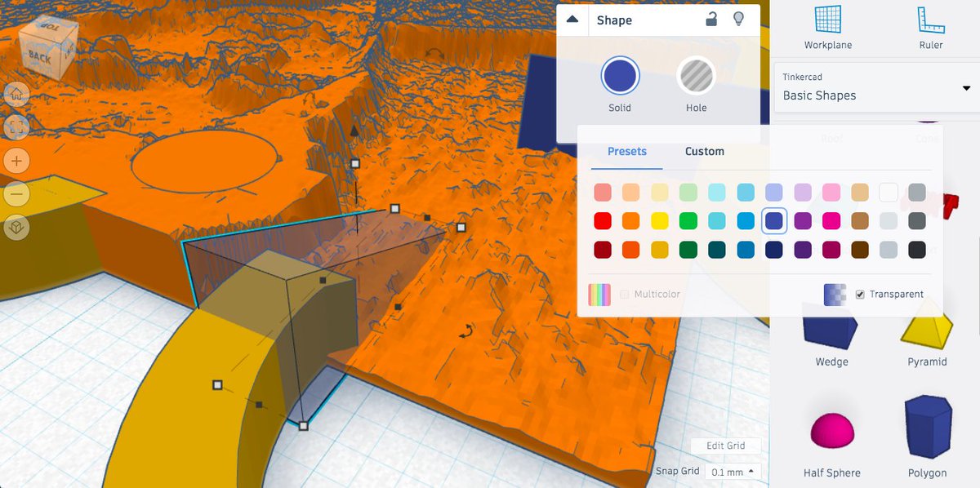Click the white handle above the shape top
Screen dimensions: 980x488
(x=354, y=163)
